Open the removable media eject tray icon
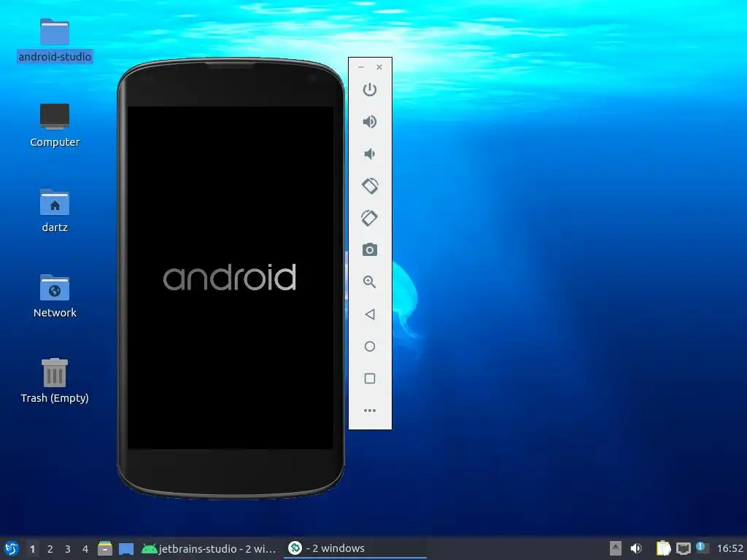 point(616,548)
